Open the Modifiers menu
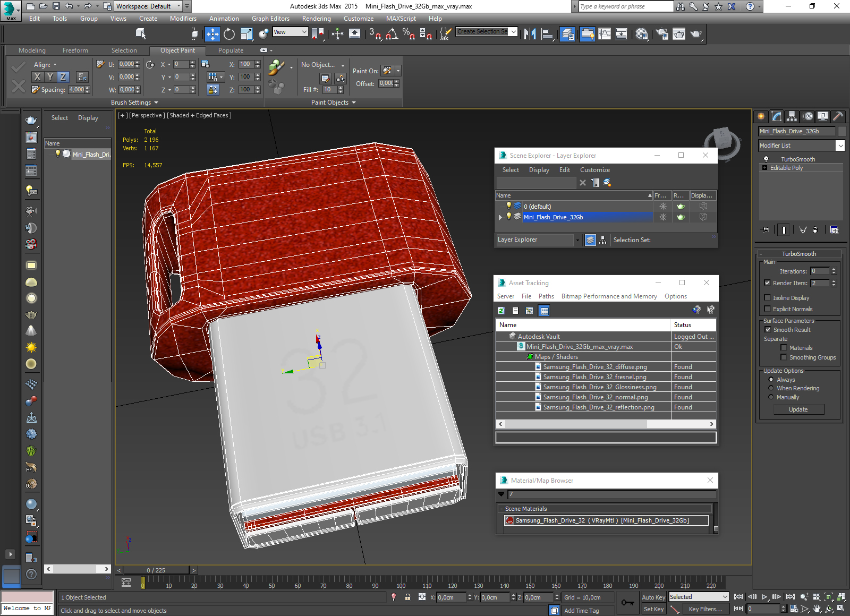 click(183, 18)
